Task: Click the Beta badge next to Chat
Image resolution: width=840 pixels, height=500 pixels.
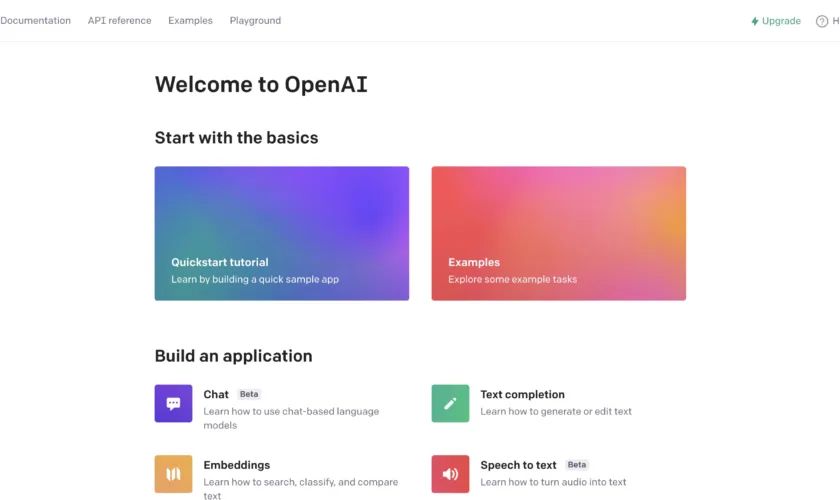Action: 249,394
